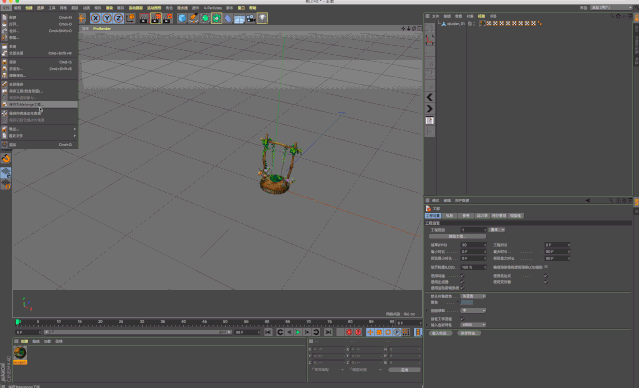
Task: Open the render to picture viewer clapperboard
Action: click(x=156, y=18)
